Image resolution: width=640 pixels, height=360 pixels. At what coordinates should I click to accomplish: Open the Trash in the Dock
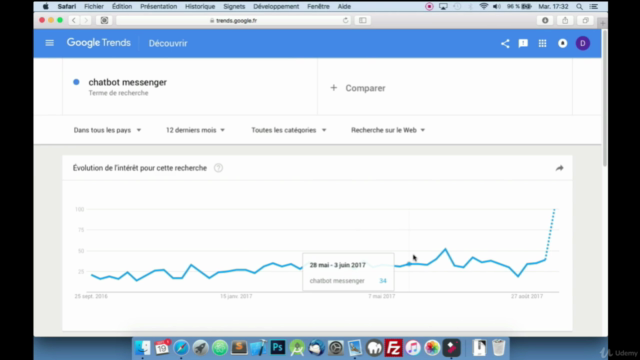tap(498, 348)
